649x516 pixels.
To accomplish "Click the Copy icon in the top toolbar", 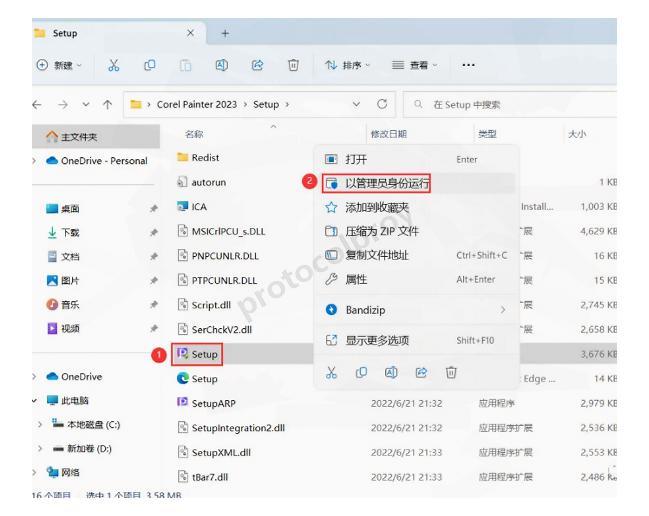I will [149, 65].
